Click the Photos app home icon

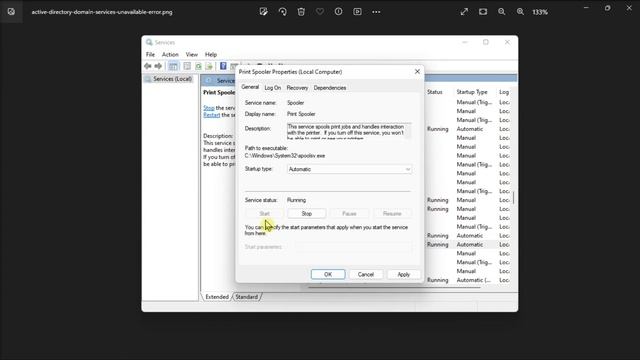coord(11,12)
